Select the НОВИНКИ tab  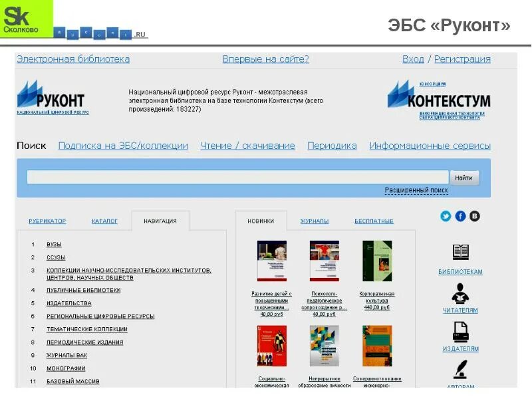click(261, 221)
